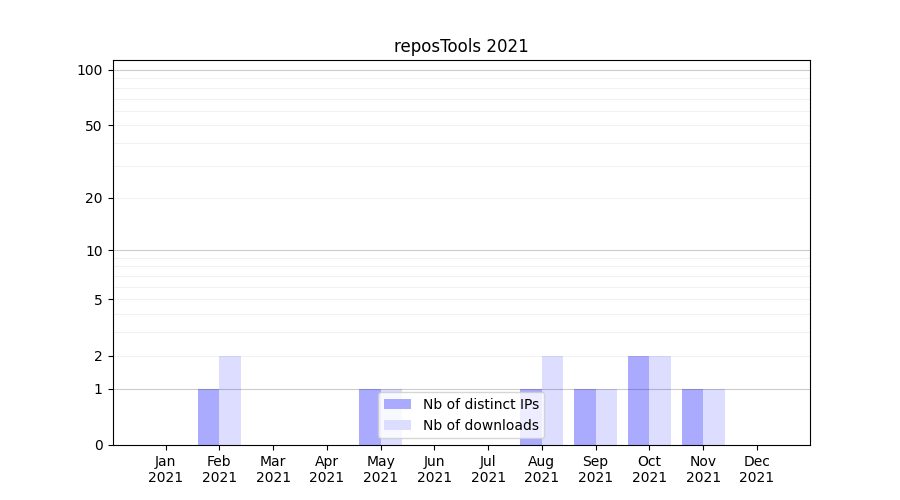Click the '20' y-axis tick label
Image resolution: width=900 pixels, height=500 pixels.
[x=94, y=198]
